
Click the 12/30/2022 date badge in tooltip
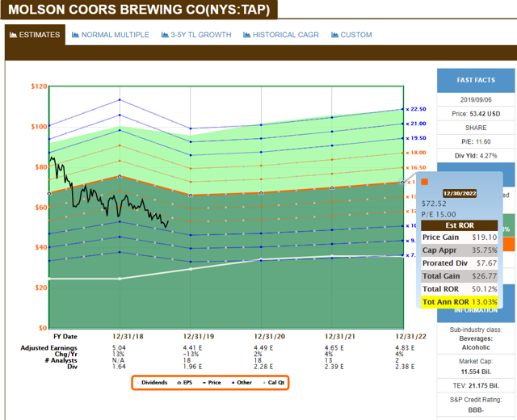click(x=460, y=194)
